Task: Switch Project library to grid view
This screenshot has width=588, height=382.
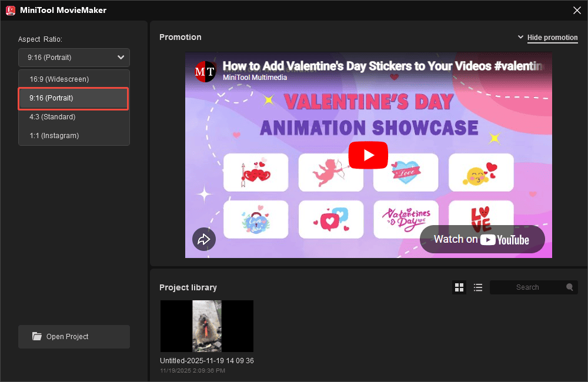Action: tap(459, 287)
